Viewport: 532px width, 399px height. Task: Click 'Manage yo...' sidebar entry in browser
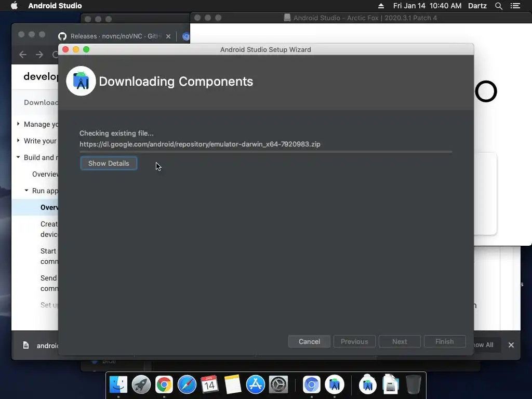[x=41, y=124]
